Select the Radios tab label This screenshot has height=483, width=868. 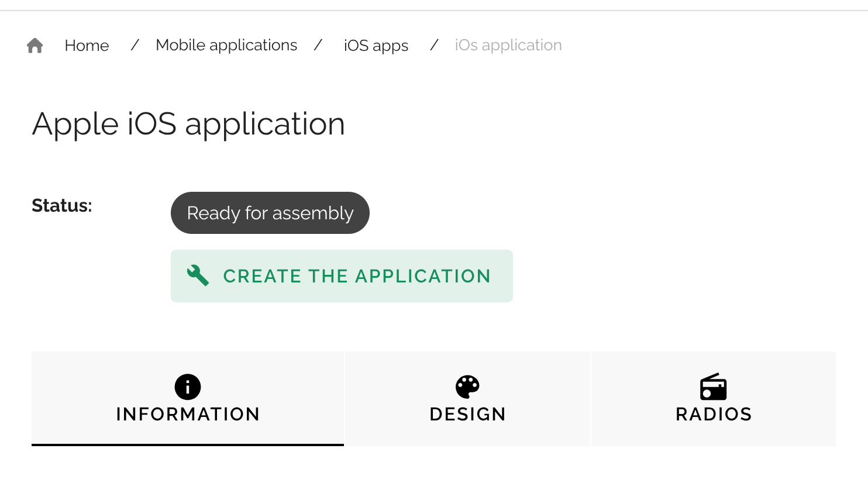pyautogui.click(x=714, y=415)
